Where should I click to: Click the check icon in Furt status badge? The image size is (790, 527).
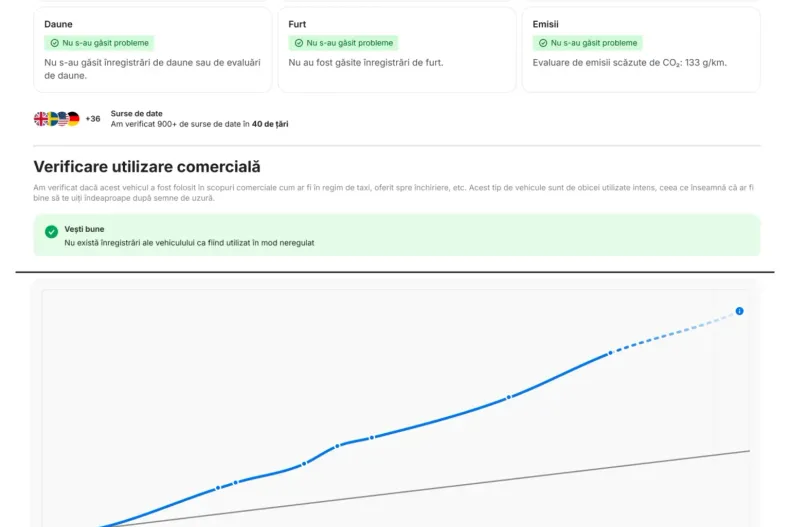coord(299,43)
